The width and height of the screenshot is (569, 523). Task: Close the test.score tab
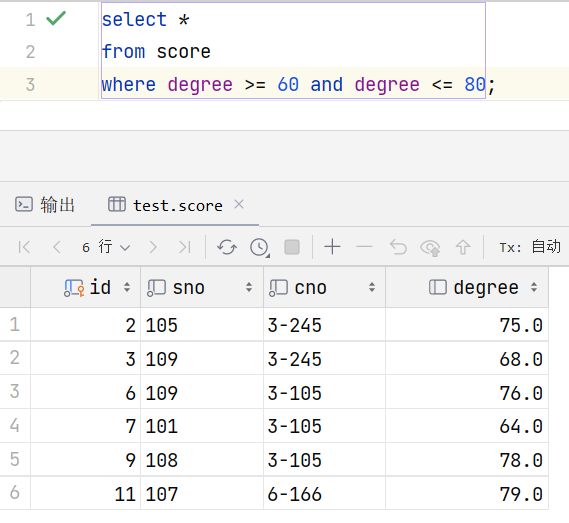pyautogui.click(x=239, y=204)
